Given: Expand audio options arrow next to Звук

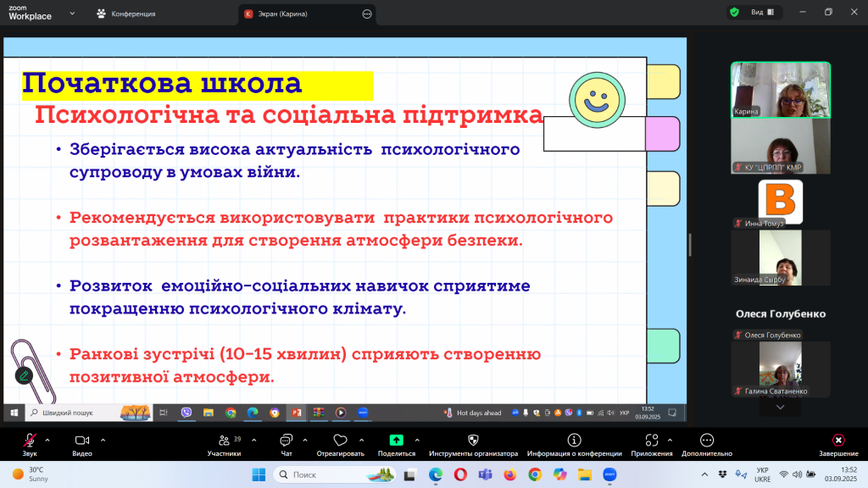Looking at the screenshot, I should click(x=47, y=440).
